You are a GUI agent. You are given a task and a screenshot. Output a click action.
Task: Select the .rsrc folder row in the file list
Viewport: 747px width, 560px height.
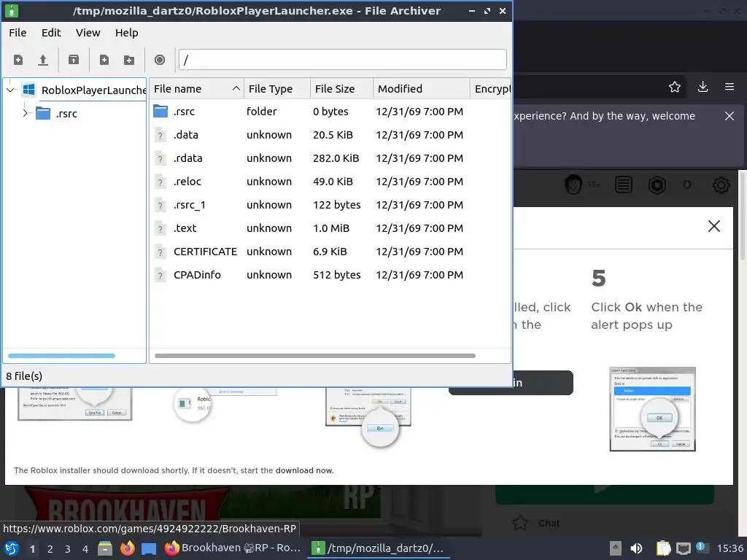point(330,112)
